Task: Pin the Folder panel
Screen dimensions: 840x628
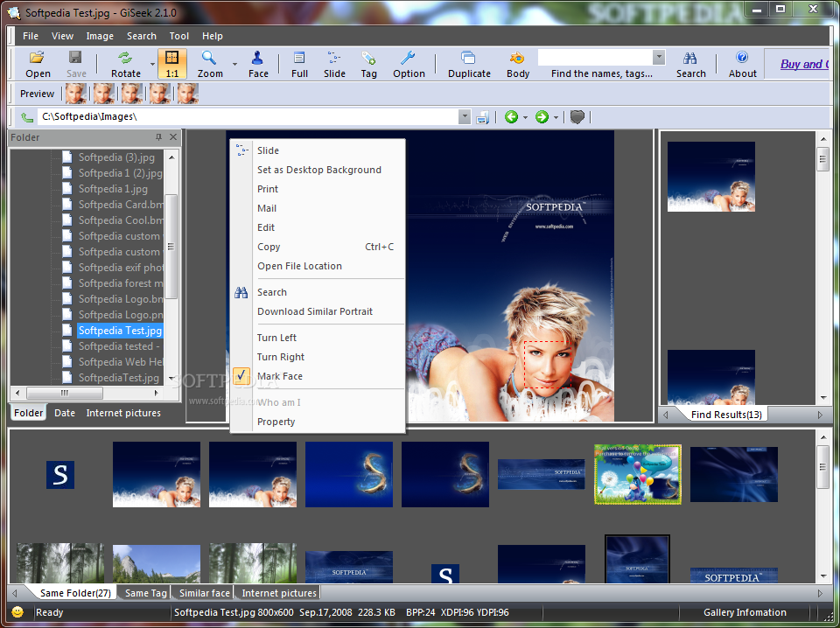Action: tap(158, 137)
